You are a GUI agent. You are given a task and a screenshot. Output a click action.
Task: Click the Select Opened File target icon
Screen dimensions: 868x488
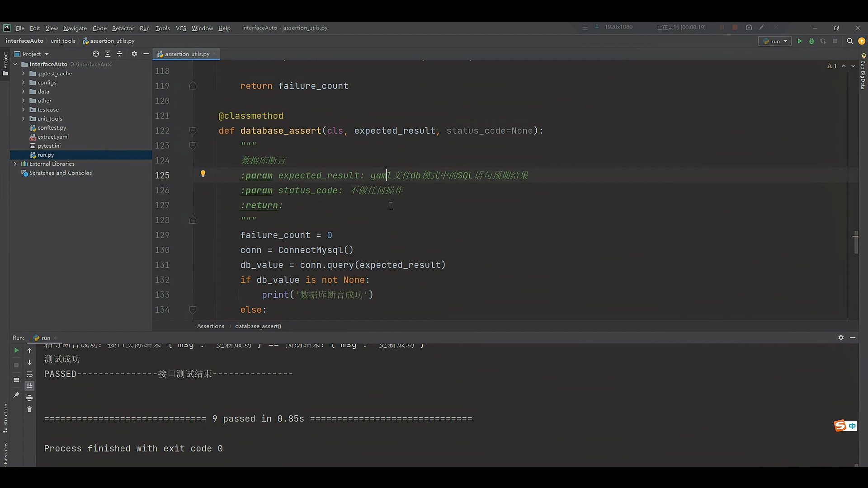[96, 54]
